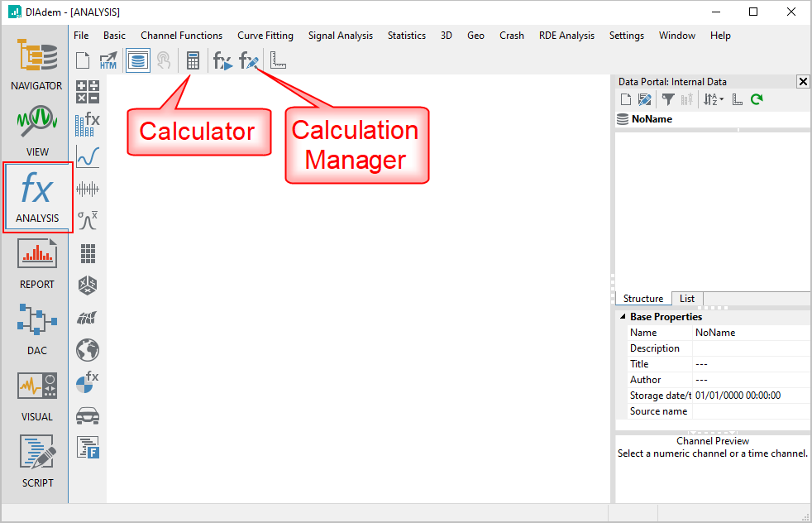The image size is (812, 523).
Task: Switch to the VIEW panel
Action: tap(36, 130)
